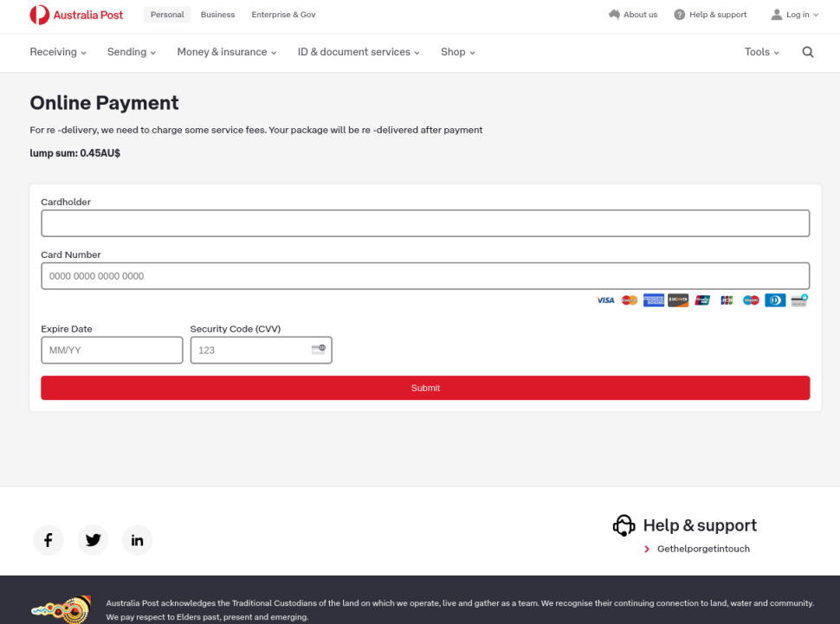The image size is (840, 624).
Task: Click into the Card Number field
Action: tap(425, 276)
